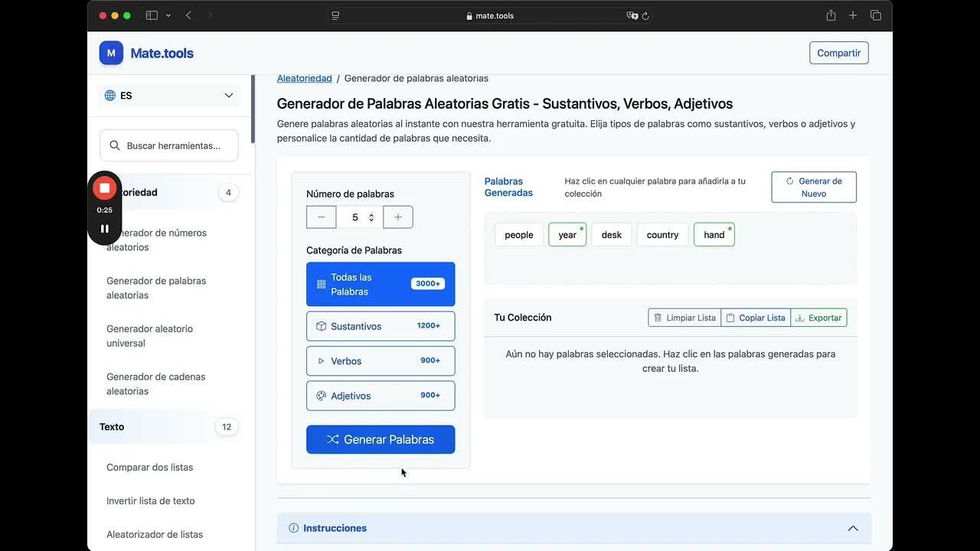Click the Generar Palabras button
Viewport: 980px width, 551px height.
click(x=381, y=439)
